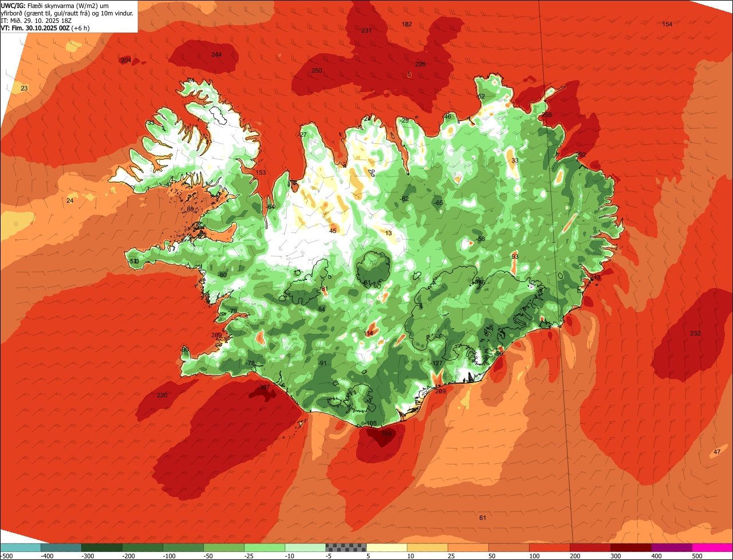
Task: Pick the -25 to -10 bright green legend swatch
Action: [265, 547]
